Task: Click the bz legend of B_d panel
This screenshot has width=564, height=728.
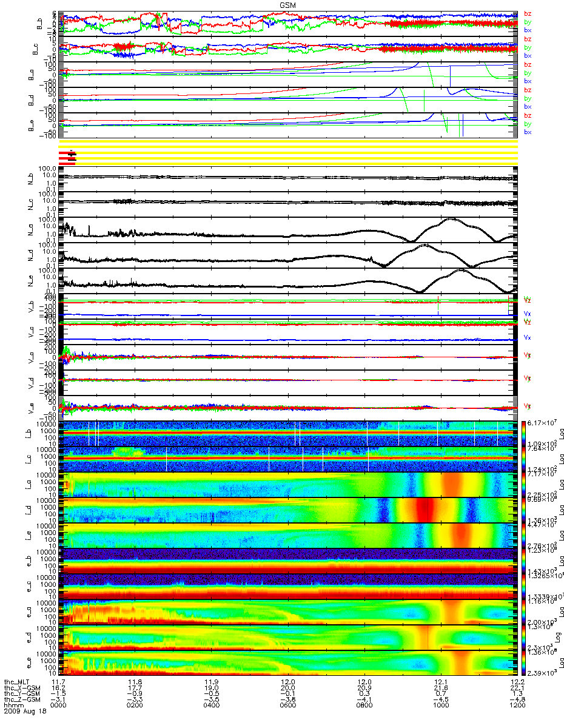Action: (x=528, y=90)
